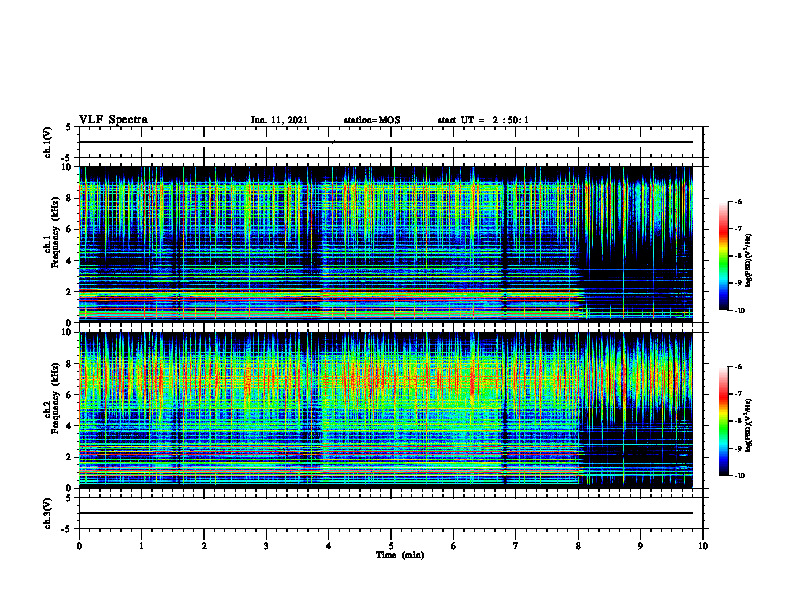Click the -10 label on ch.1 color bar
Screen dimensions: 792x612
pyautogui.click(x=739, y=311)
